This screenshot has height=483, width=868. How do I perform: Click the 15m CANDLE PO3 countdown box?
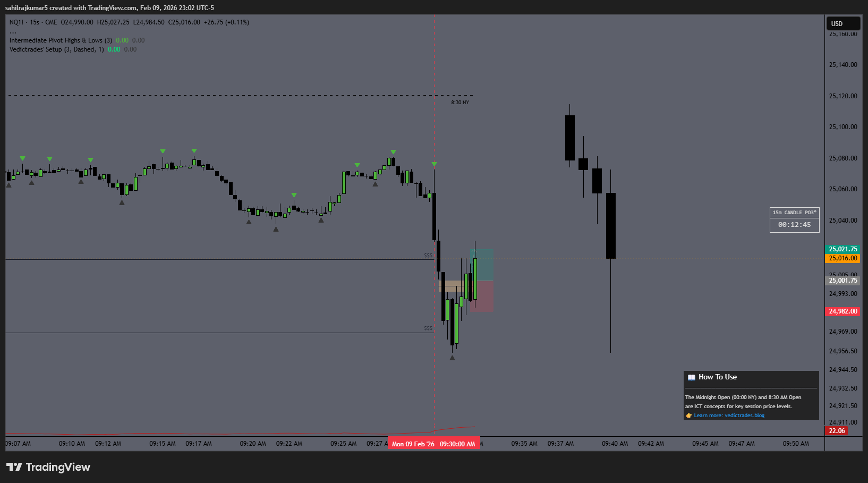click(794, 219)
